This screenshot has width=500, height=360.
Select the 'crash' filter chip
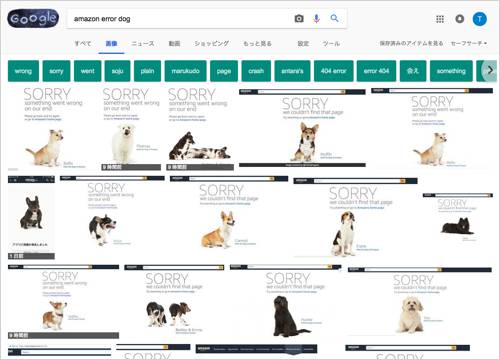256,71
